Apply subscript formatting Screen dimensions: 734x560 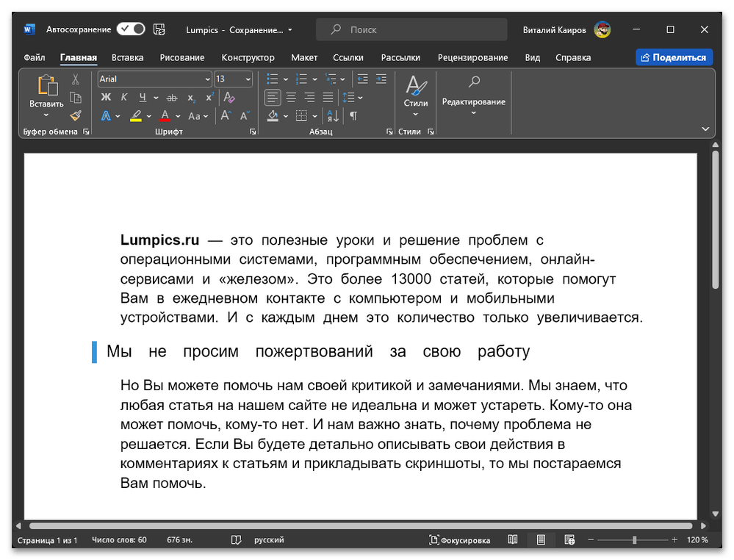click(191, 98)
